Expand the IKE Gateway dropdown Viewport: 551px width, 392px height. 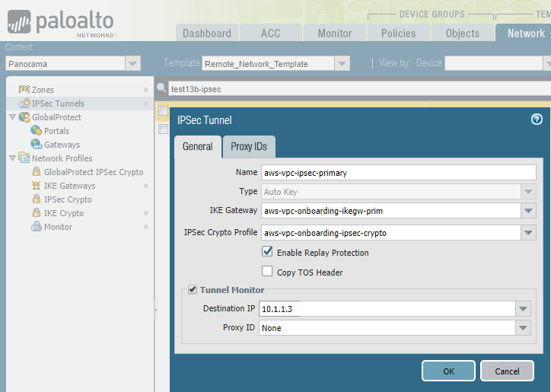(x=528, y=211)
